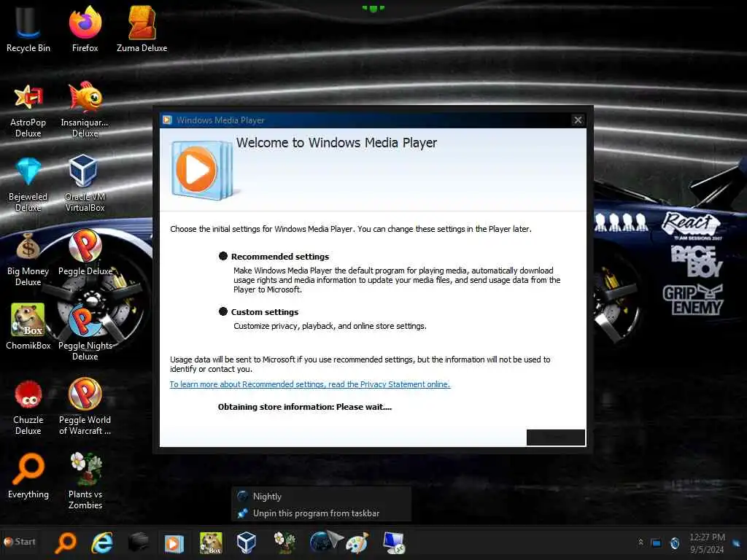The image size is (747, 560).
Task: Expand the hidden system tray icons
Action: [x=640, y=542]
